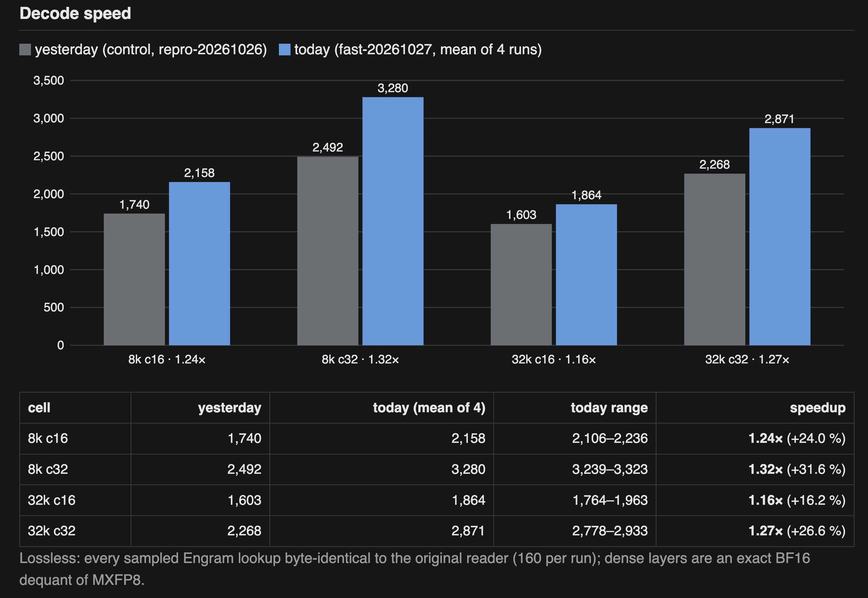Click x-axis label '32k c16 · 1.16×'
Screen dimensions: 868x598
(554, 360)
